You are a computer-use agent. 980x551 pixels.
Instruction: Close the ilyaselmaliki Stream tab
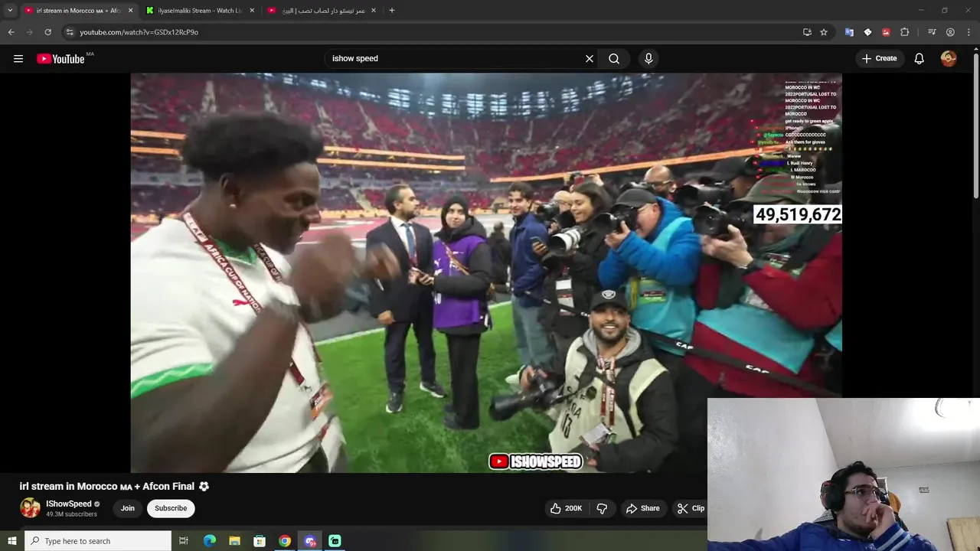pos(252,11)
